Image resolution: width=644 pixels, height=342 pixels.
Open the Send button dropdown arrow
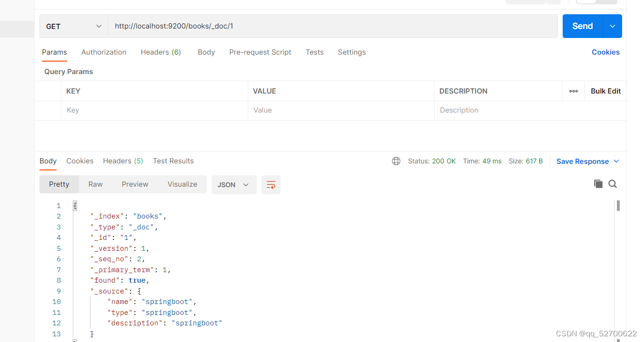click(613, 26)
